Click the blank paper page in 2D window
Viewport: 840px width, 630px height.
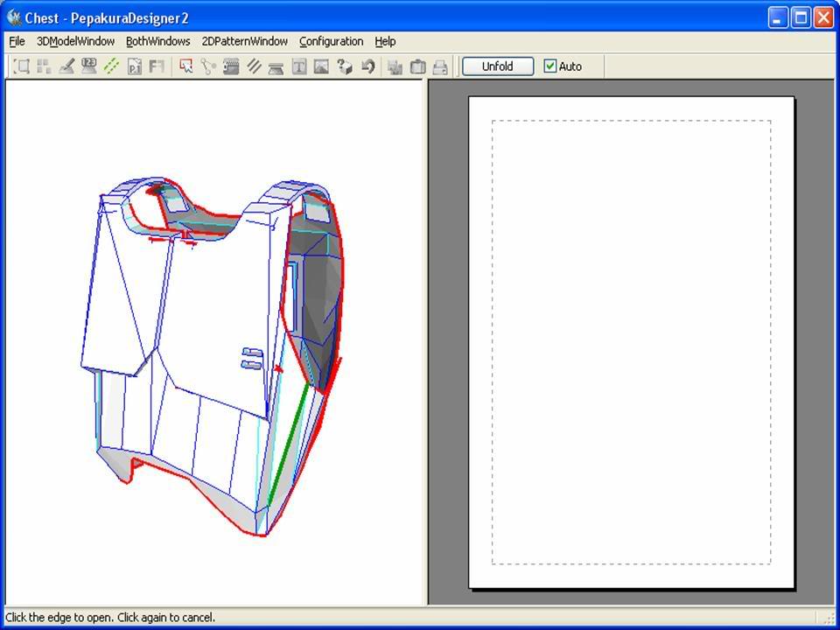[x=631, y=343]
